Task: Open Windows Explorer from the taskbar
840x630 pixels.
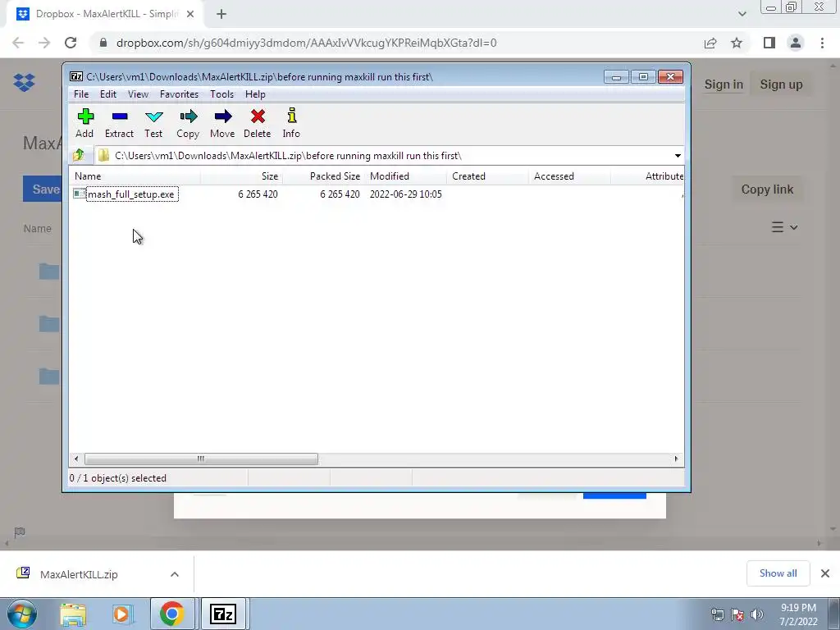Action: 73,614
